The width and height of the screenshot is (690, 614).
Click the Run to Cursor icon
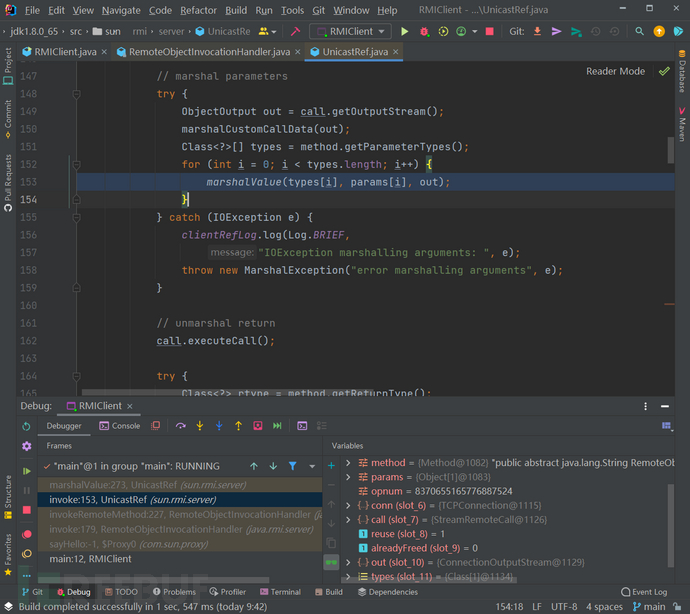click(x=277, y=426)
